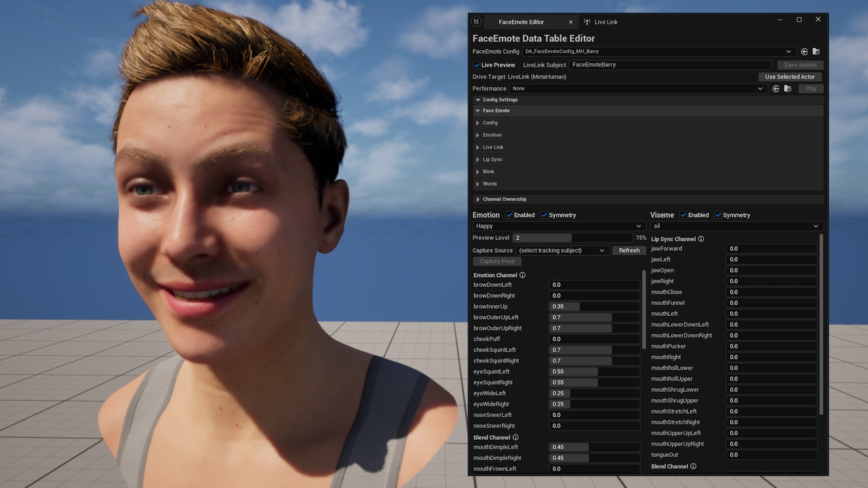This screenshot has height=488, width=868.
Task: Collapse the Face Emote category
Action: [x=477, y=110]
